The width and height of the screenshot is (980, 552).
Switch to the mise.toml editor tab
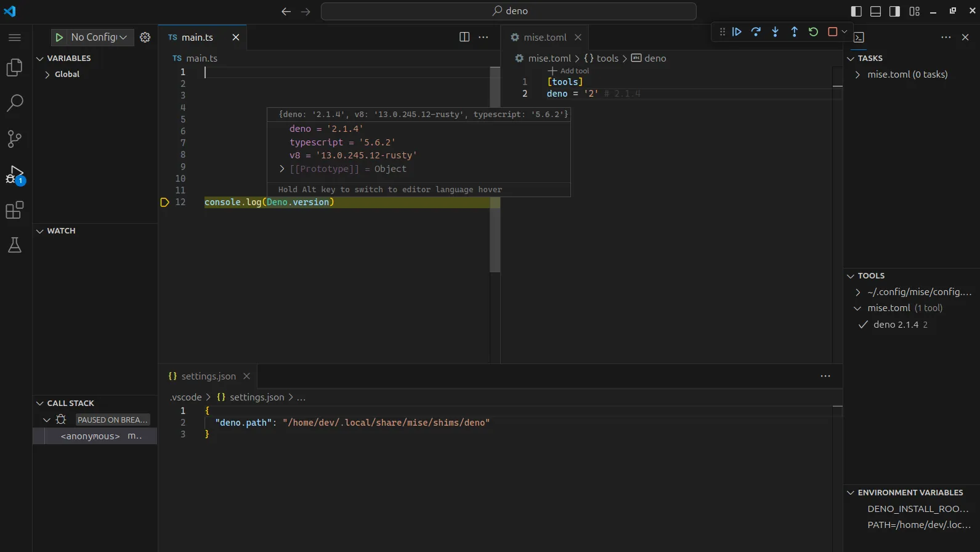(x=545, y=38)
